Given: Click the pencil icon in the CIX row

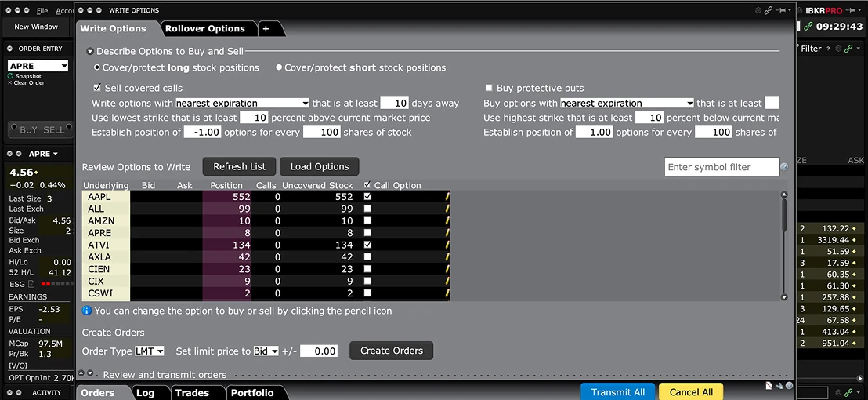Looking at the screenshot, I should 447,281.
